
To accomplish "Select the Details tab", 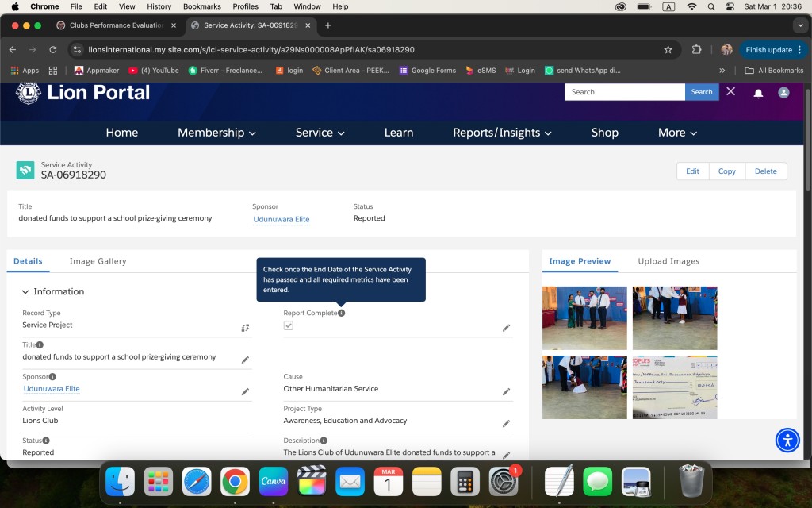I will point(28,261).
